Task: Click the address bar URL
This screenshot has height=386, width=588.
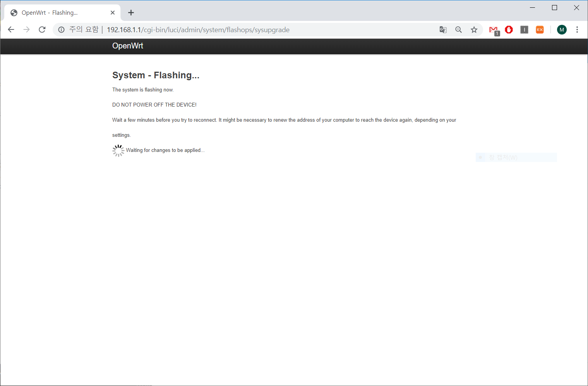Action: tap(198, 30)
